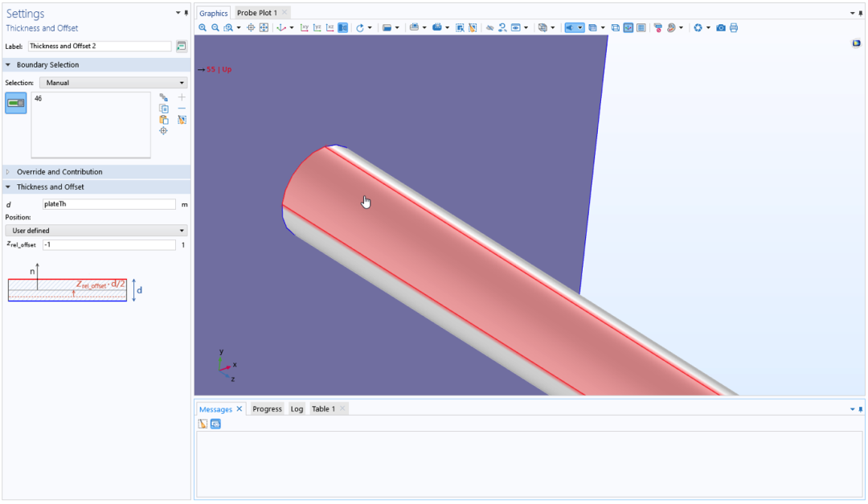868x504 pixels.
Task: Click the create selection icon beside Label
Action: tap(181, 46)
